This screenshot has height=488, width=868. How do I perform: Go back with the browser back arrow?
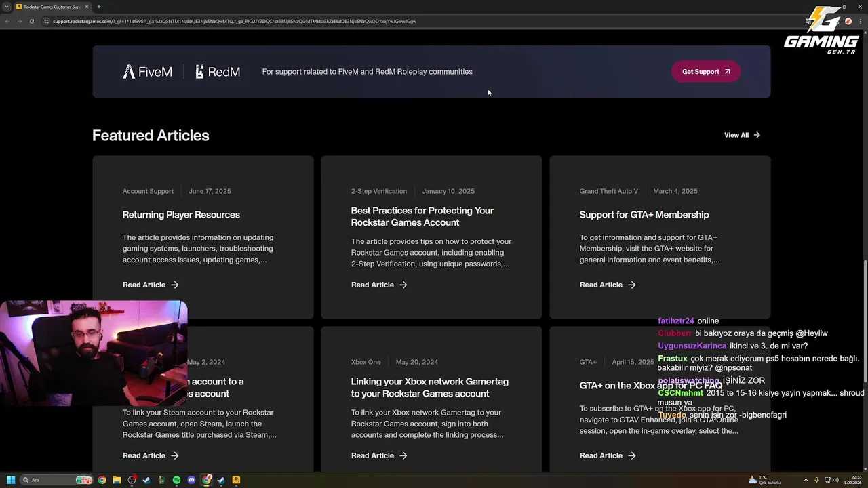(x=7, y=21)
